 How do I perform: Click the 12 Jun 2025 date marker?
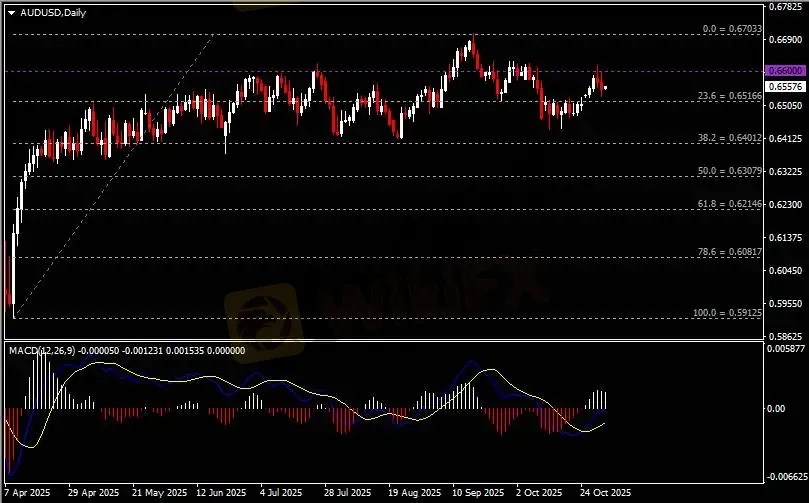(221, 493)
